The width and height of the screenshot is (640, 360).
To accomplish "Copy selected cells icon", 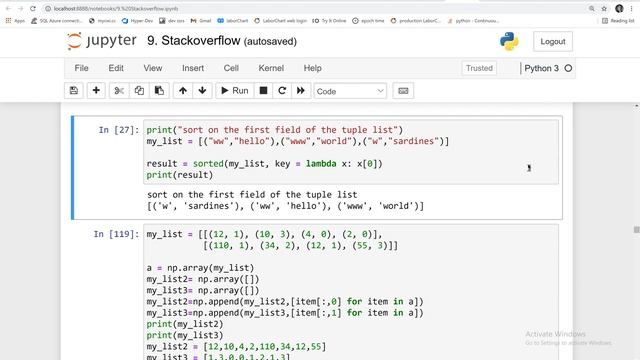I will 139,91.
